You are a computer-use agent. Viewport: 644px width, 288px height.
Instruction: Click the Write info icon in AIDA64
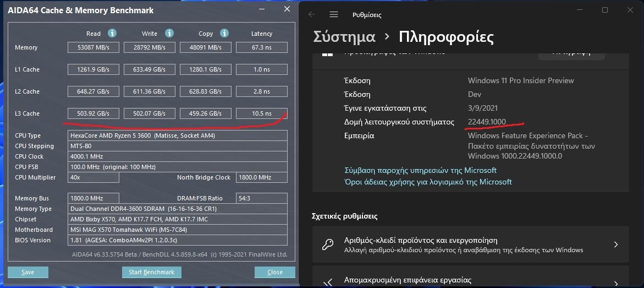pyautogui.click(x=169, y=34)
